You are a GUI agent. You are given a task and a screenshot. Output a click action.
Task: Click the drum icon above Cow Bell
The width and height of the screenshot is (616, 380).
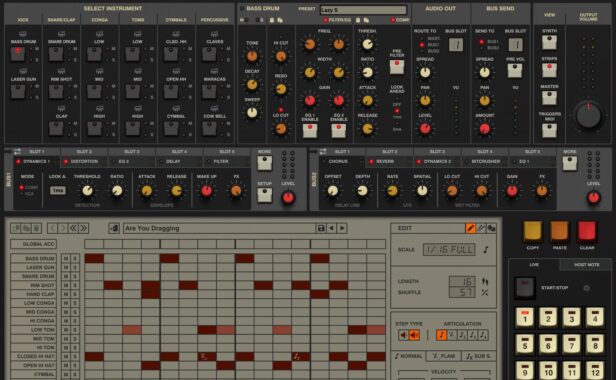pyautogui.click(x=214, y=108)
